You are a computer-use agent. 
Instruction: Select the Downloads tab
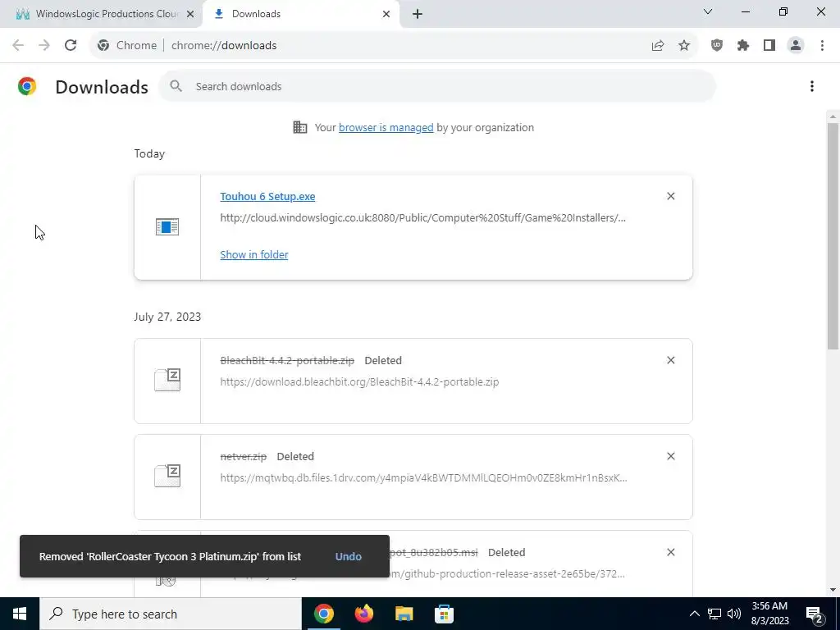[x=300, y=14]
